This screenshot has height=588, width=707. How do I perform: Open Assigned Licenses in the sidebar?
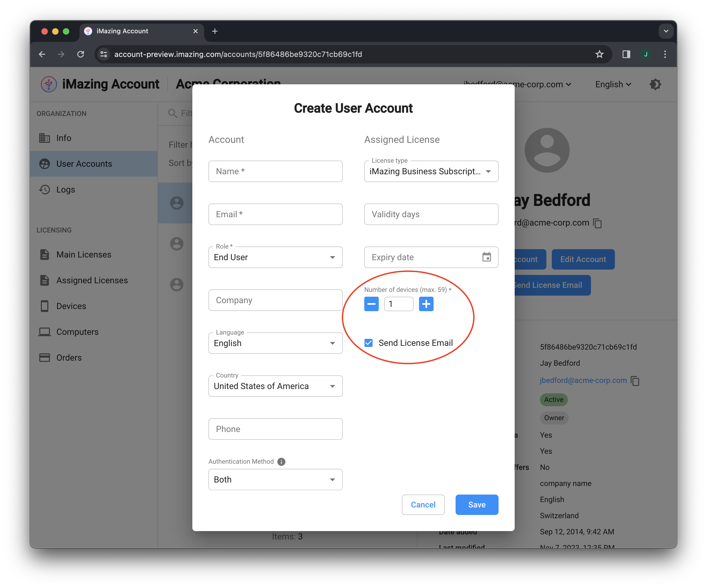pyautogui.click(x=94, y=280)
